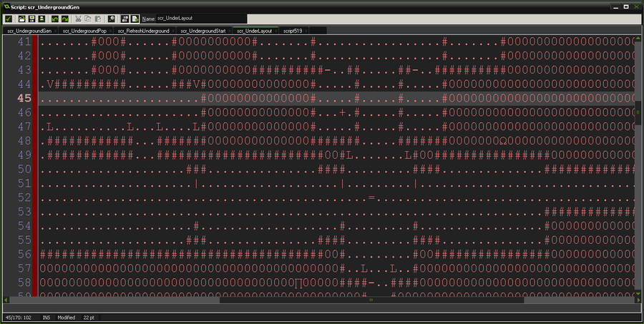The image size is (644, 324).
Task: Click the Modified status bar entry
Action: coord(66,318)
